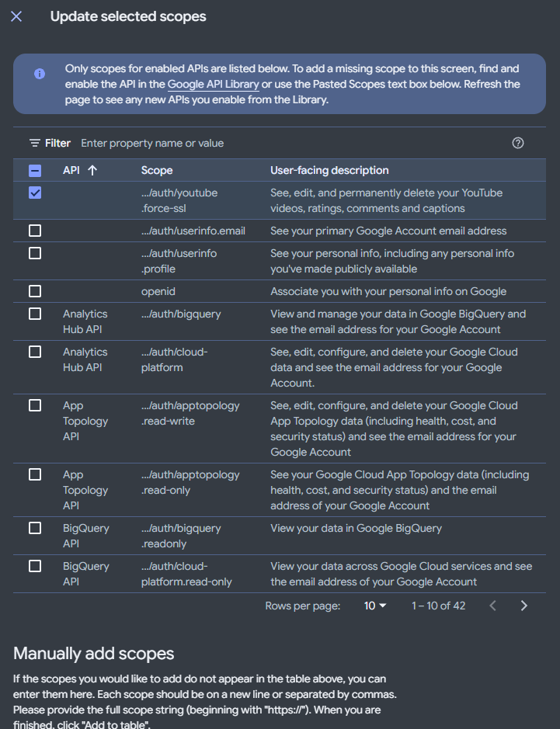
Task: Click 'Associate you with your personal info on Google'
Action: tap(388, 291)
